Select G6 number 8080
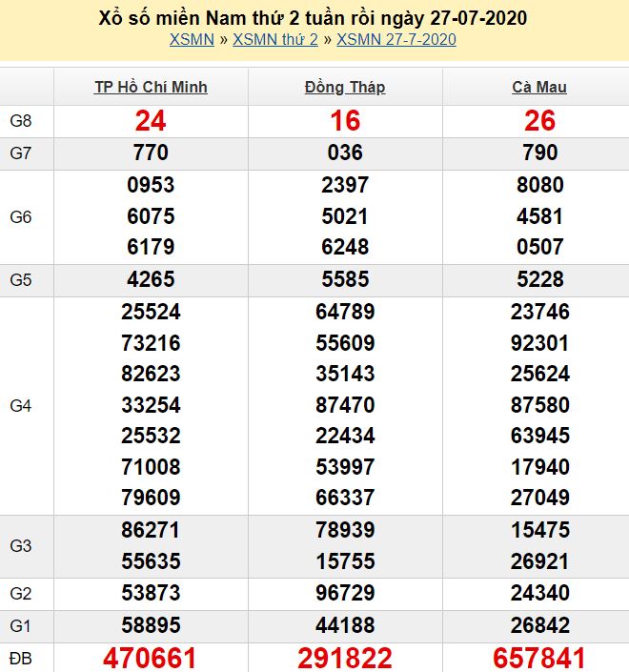This screenshot has width=629, height=672. tap(539, 185)
